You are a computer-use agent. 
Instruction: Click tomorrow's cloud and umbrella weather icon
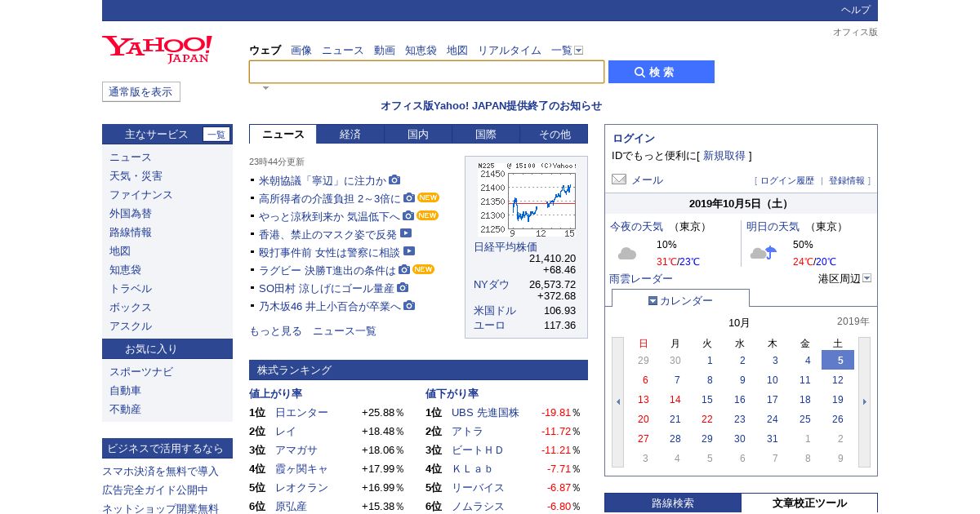[x=764, y=253]
